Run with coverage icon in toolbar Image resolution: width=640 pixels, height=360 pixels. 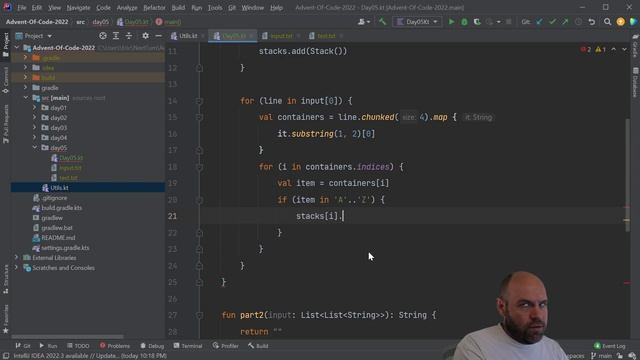pos(477,22)
